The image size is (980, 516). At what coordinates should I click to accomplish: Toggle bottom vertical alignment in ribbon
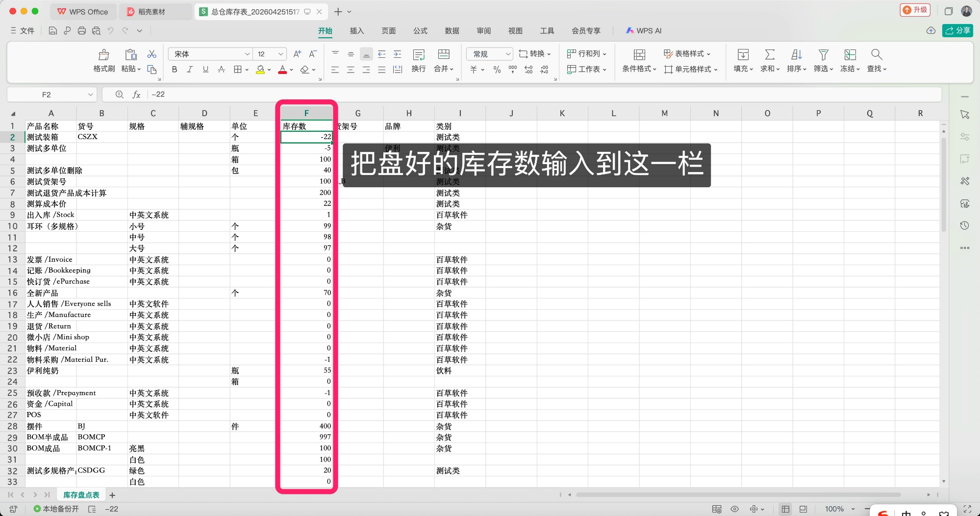(x=366, y=54)
